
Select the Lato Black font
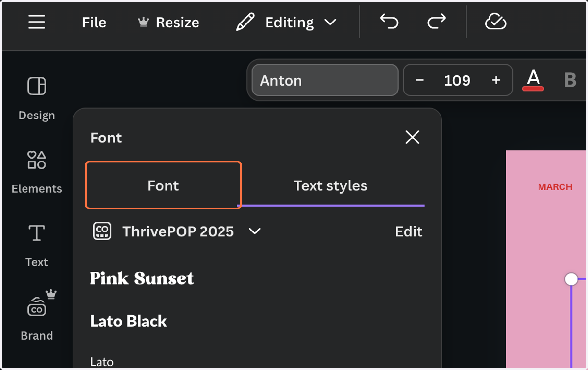click(x=128, y=321)
